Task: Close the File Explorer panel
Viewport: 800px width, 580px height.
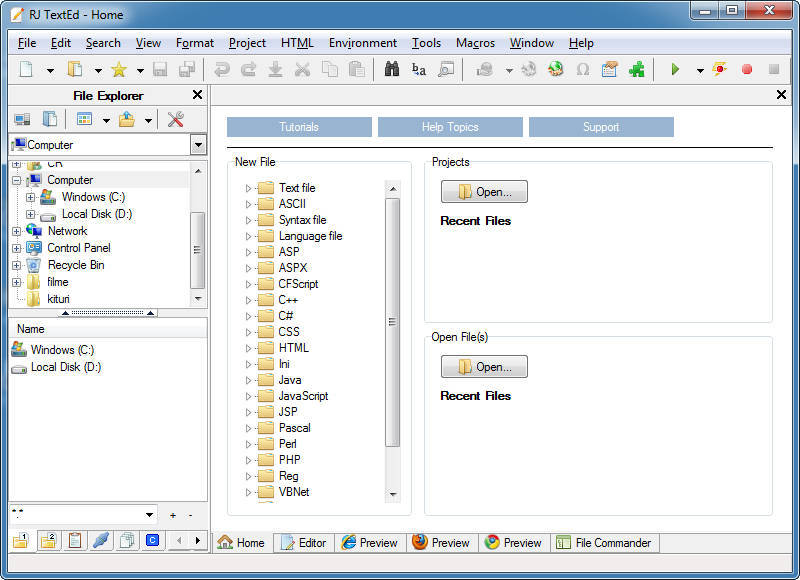Action: pyautogui.click(x=197, y=95)
